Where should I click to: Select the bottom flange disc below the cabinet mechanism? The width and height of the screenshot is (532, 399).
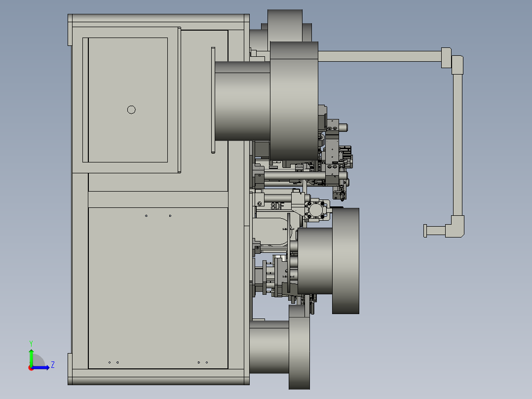click(x=299, y=347)
